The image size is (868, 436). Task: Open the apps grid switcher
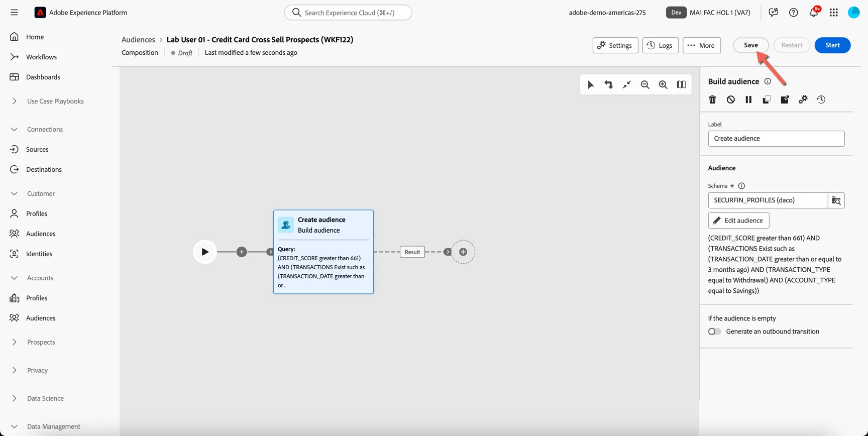click(x=834, y=13)
